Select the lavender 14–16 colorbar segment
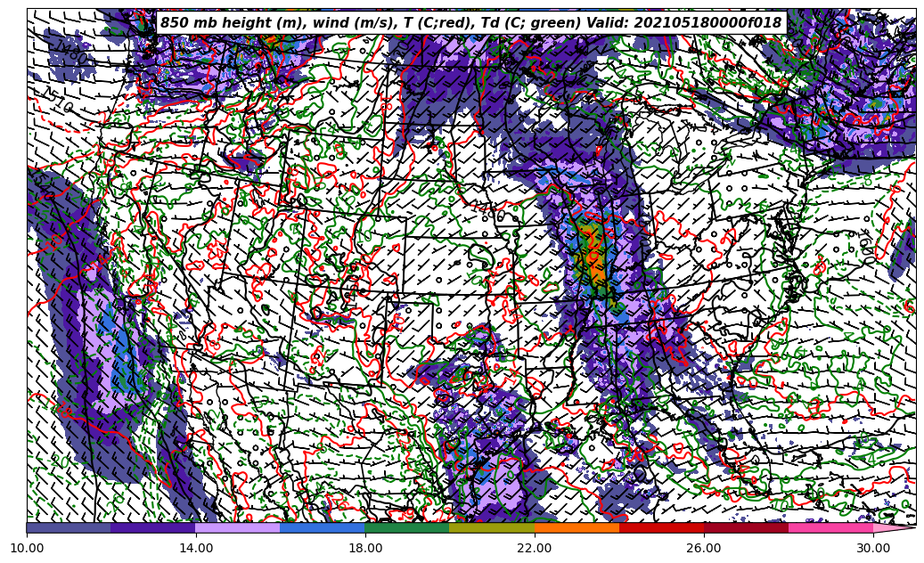The width and height of the screenshot is (924, 563). (x=238, y=527)
